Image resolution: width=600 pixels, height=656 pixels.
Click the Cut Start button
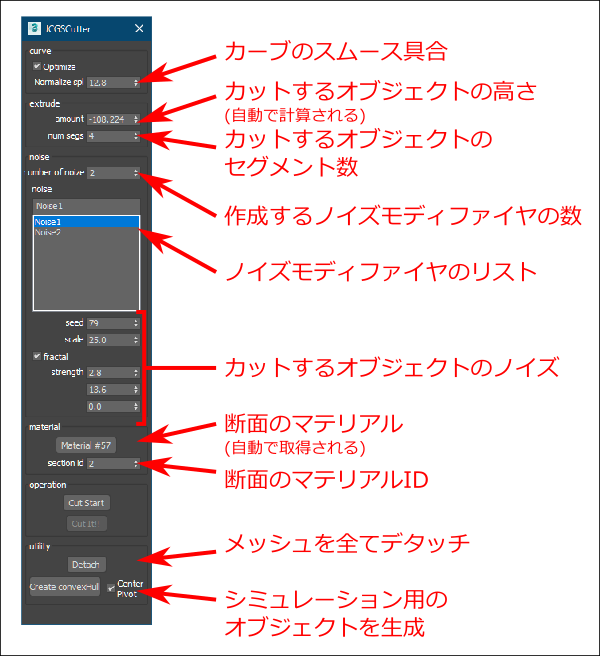(87, 502)
